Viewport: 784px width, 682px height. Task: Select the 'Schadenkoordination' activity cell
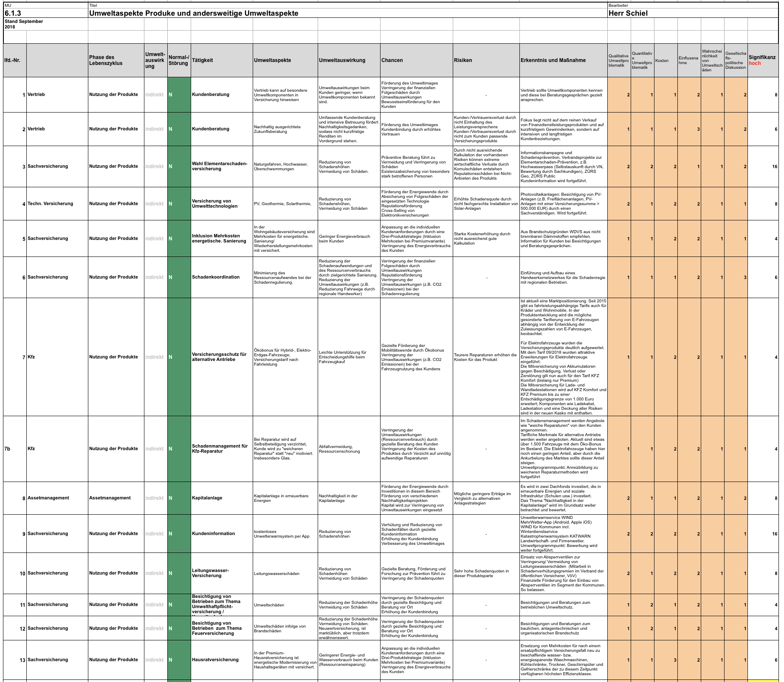(x=216, y=277)
